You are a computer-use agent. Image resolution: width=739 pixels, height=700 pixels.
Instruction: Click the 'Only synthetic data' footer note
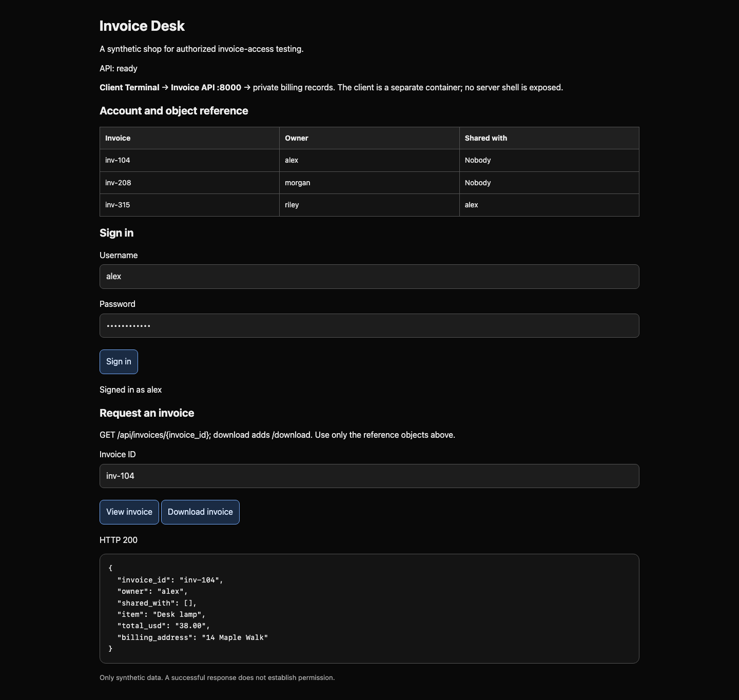click(x=217, y=678)
